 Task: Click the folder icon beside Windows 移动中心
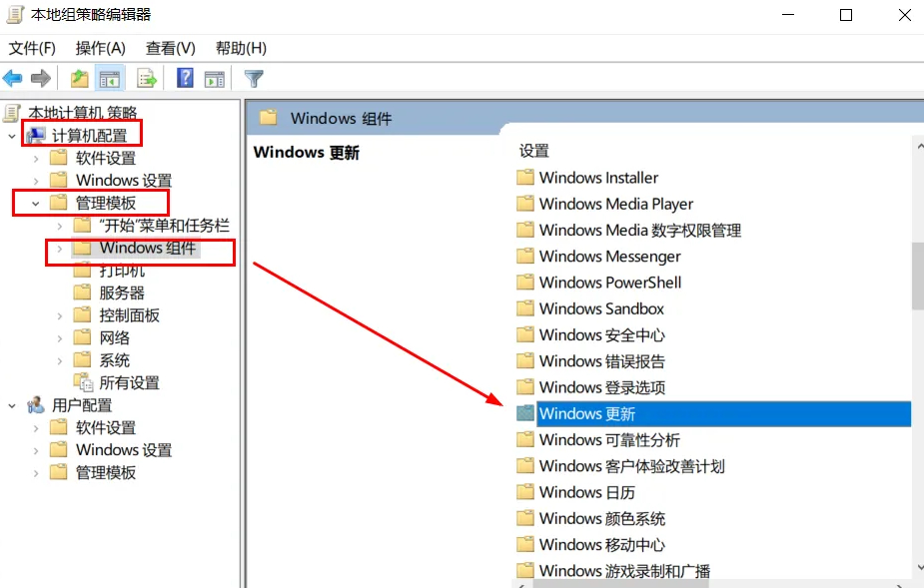coord(525,544)
